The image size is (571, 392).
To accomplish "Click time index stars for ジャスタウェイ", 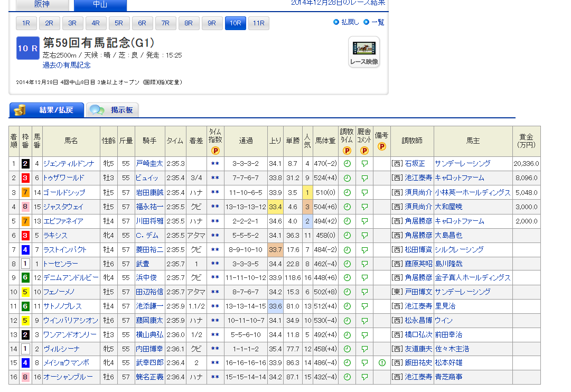I will click(x=215, y=207).
